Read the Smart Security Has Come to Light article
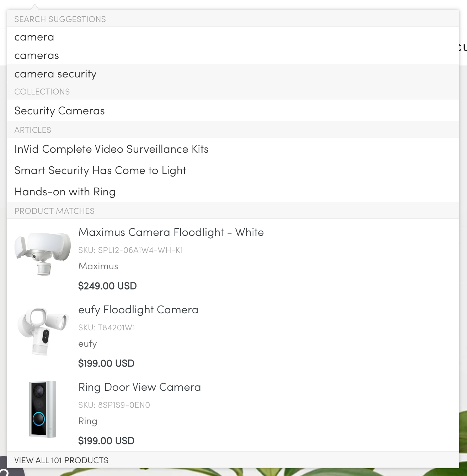Image resolution: width=467 pixels, height=476 pixels. click(x=100, y=171)
